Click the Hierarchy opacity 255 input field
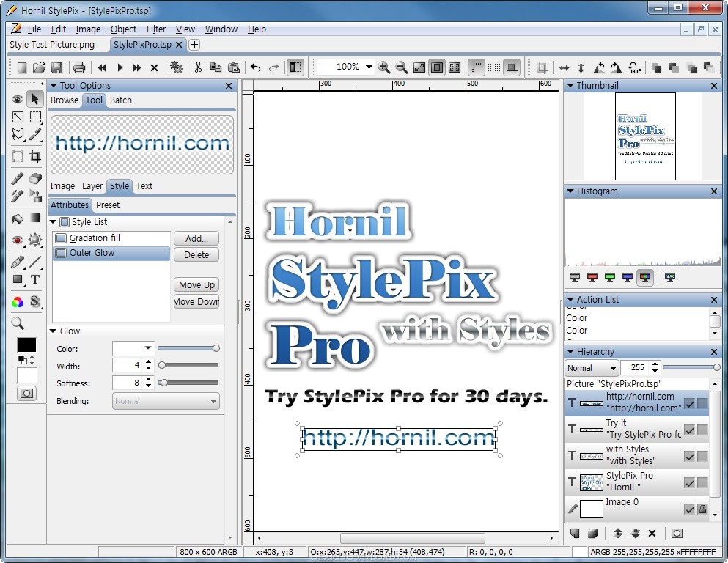The height and width of the screenshot is (563, 728). (x=635, y=367)
